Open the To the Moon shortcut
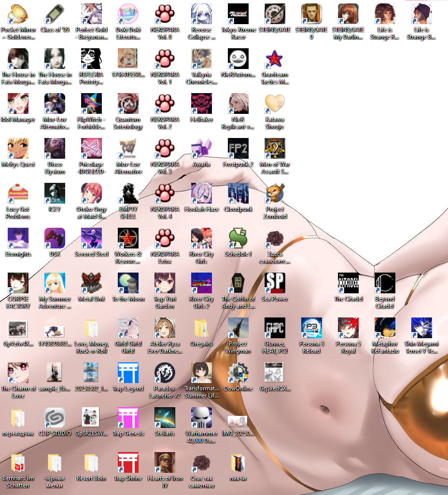This screenshot has height=495, width=448. tap(128, 283)
